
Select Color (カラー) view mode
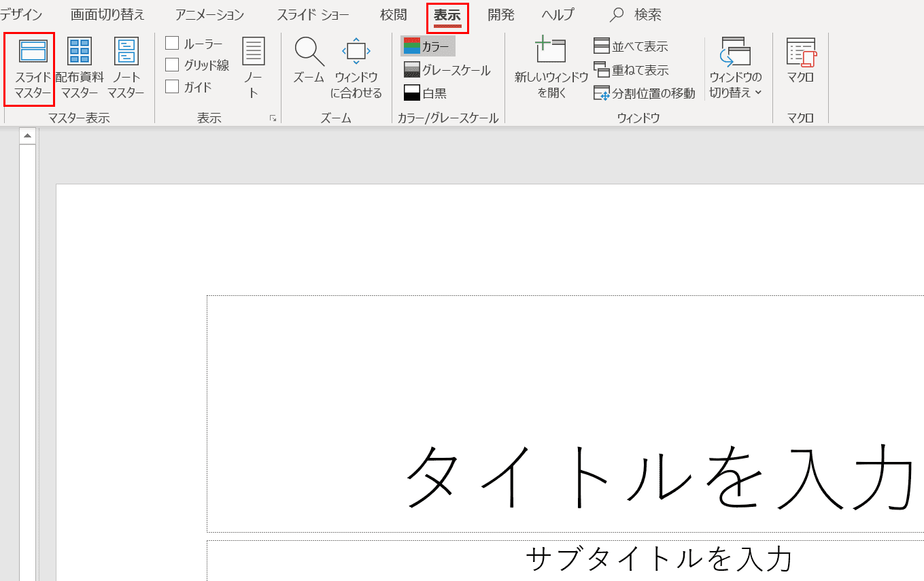coord(428,46)
